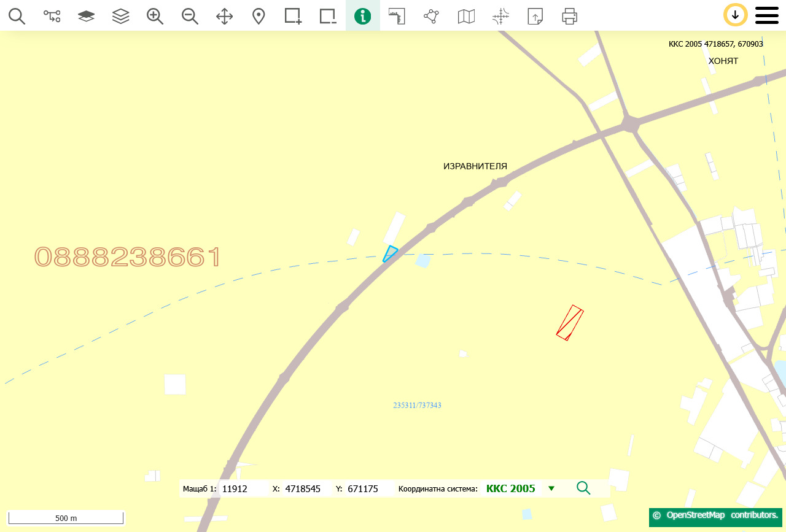Open the hamburger main menu
Screen dimensions: 786x532
(766, 15)
